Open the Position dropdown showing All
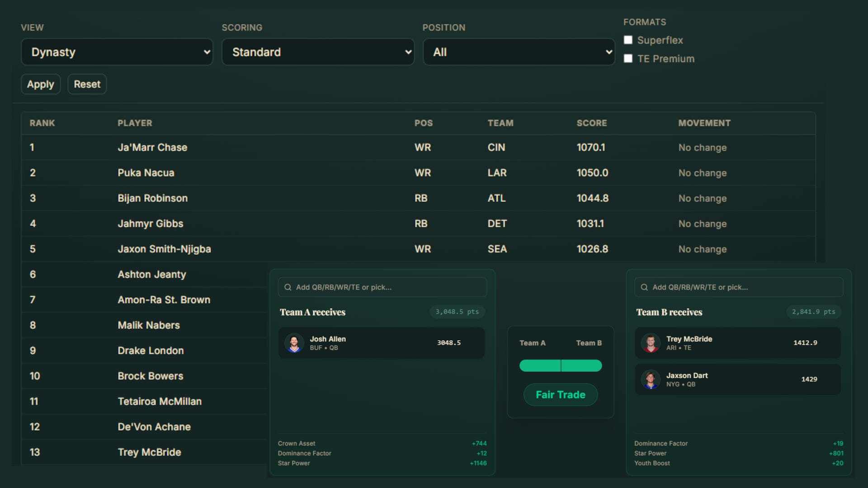 [x=519, y=52]
